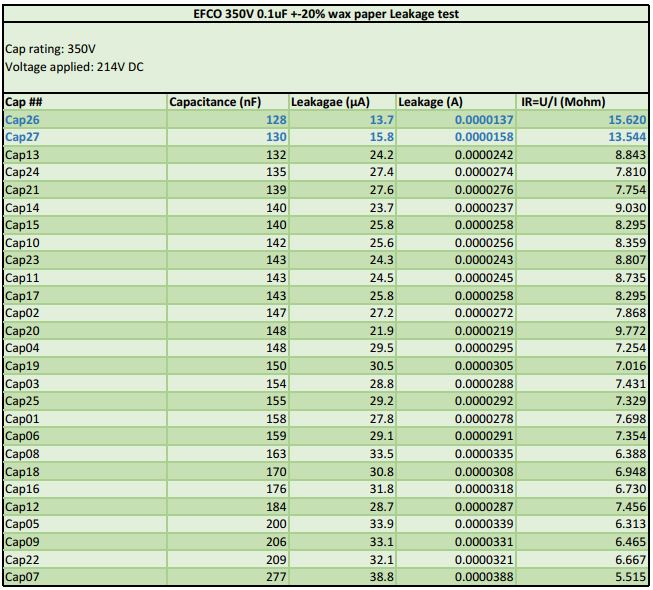The width and height of the screenshot is (653, 590).
Task: Select the leakage cell 15.8 µA
Action: [382, 137]
